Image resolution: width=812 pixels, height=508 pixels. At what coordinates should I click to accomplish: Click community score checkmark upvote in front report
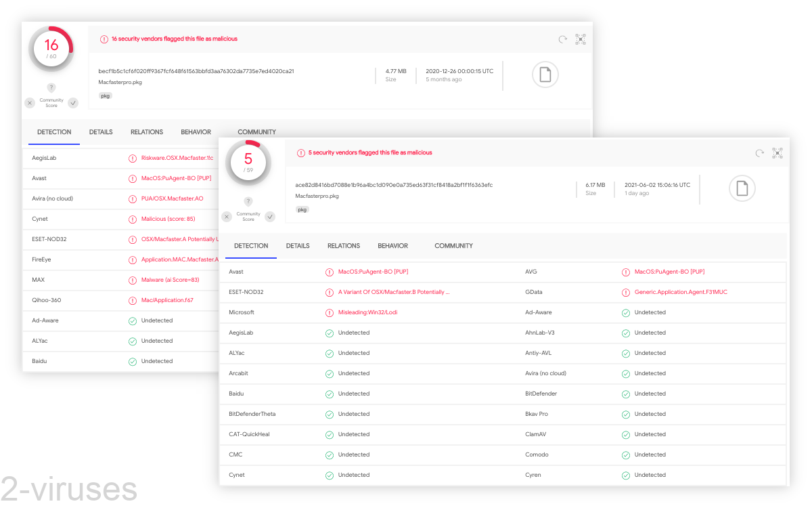coord(270,217)
